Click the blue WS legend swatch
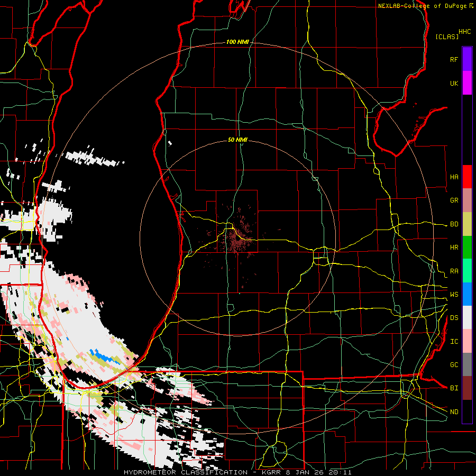Viewport: 476px width, 476px height. [x=467, y=294]
